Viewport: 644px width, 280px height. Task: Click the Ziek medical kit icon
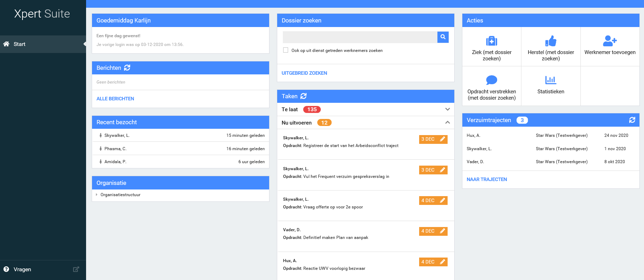(x=492, y=41)
